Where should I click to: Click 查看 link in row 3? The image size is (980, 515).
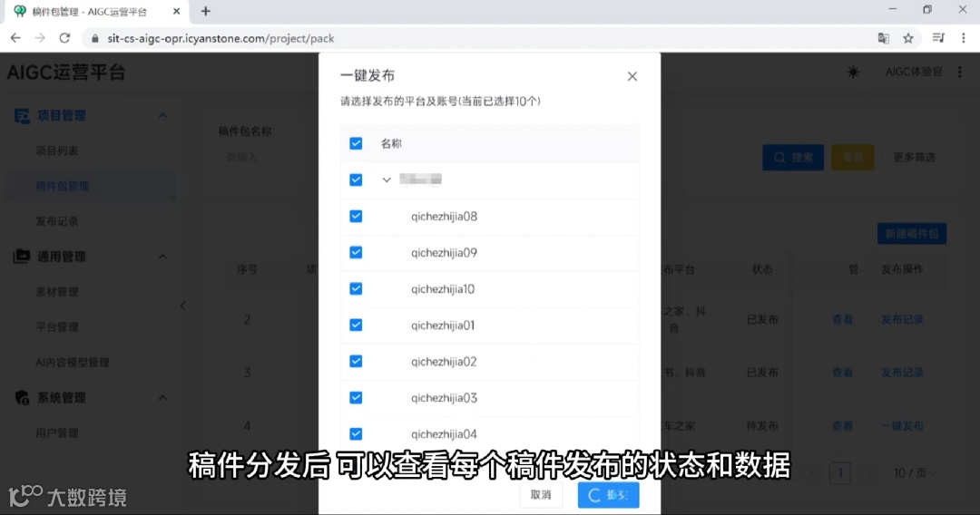click(x=842, y=372)
